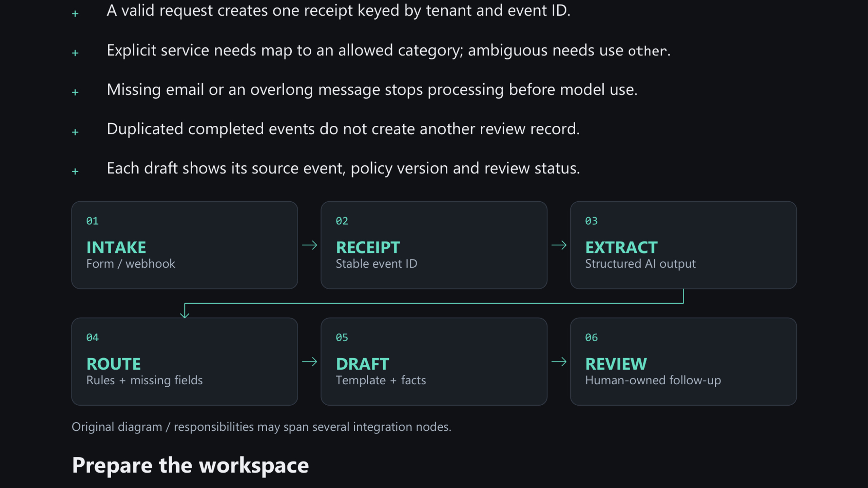Screen dimensions: 868x488
Task: Click the 'Human-owned follow-up' subtitle
Action: click(x=653, y=381)
